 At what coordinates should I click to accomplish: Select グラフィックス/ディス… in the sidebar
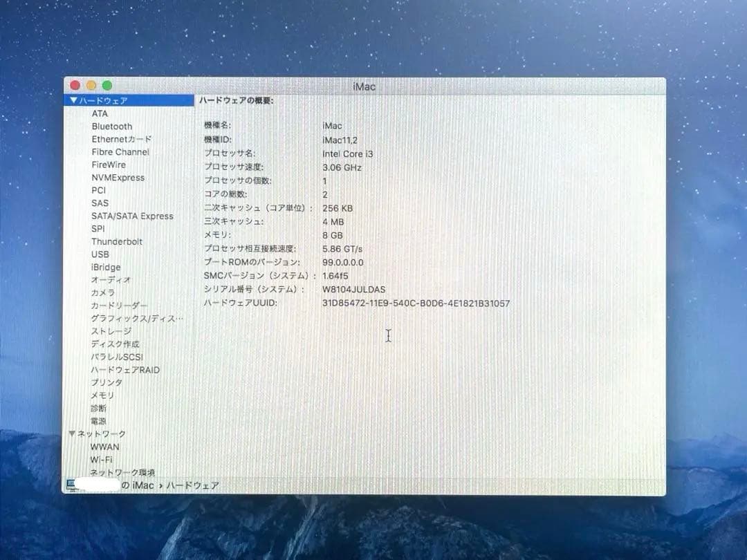point(137,319)
